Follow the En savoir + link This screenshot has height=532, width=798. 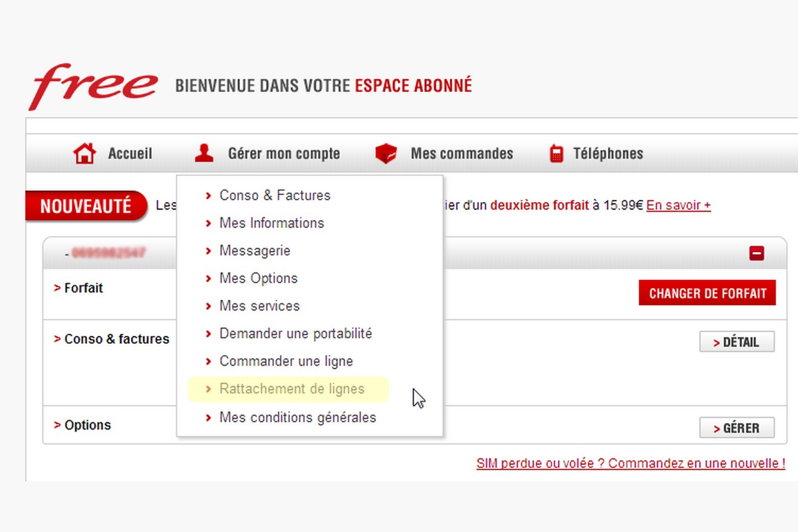pos(678,205)
